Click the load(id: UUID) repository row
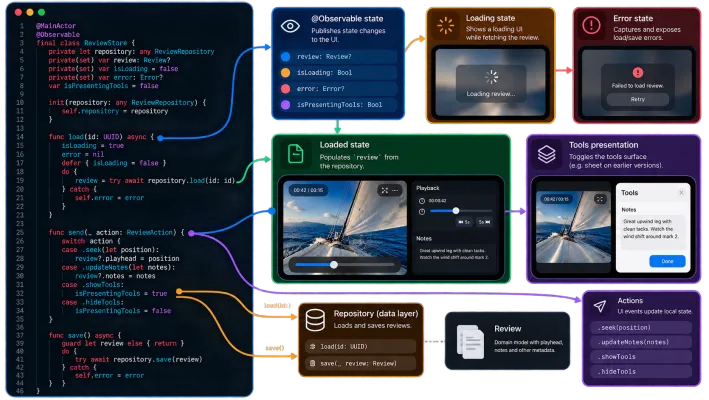 360,347
